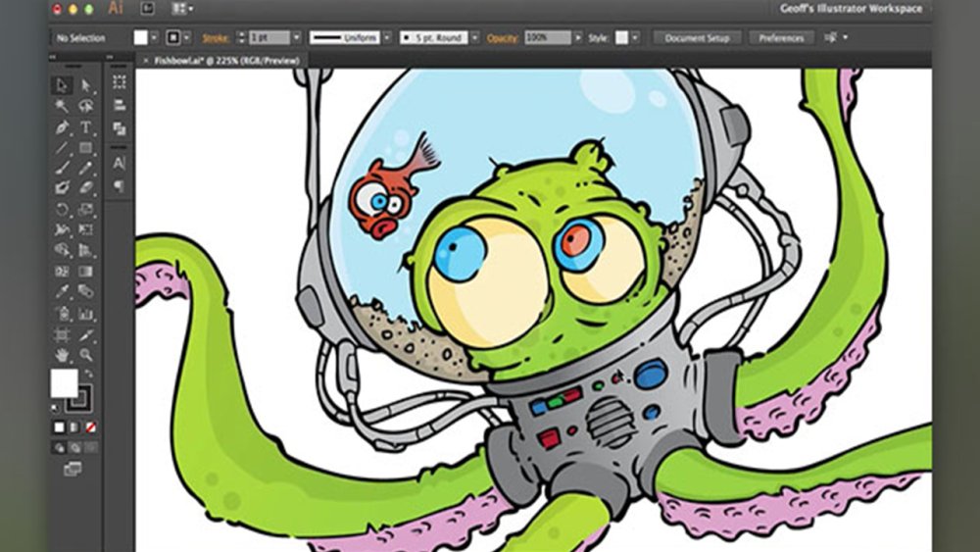Switch to Draw Inside mode
The image size is (980, 552).
(x=90, y=448)
